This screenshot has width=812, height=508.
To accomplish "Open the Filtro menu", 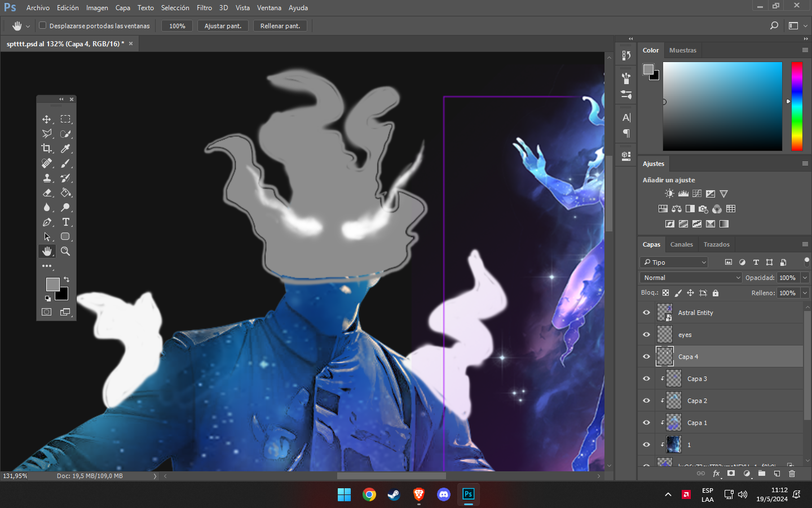I will [204, 8].
